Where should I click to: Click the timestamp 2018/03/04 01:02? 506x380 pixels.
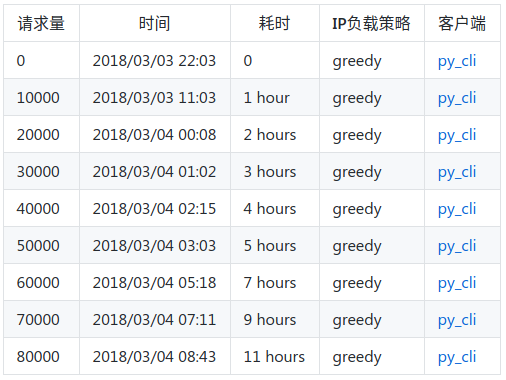(154, 172)
